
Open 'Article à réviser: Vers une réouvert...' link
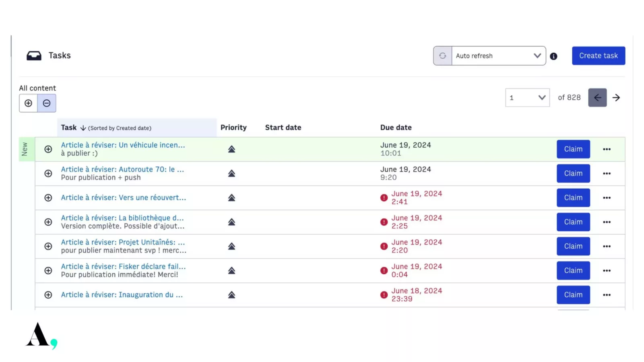point(124,198)
